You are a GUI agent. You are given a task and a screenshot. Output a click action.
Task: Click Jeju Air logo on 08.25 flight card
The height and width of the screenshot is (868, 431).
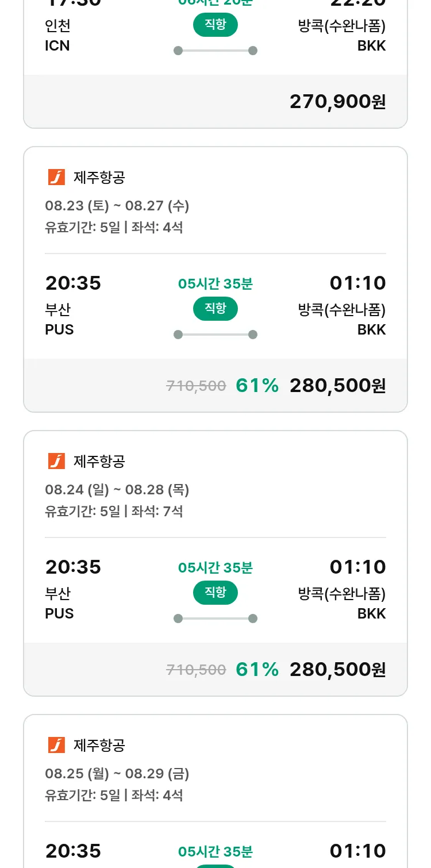coord(56,745)
